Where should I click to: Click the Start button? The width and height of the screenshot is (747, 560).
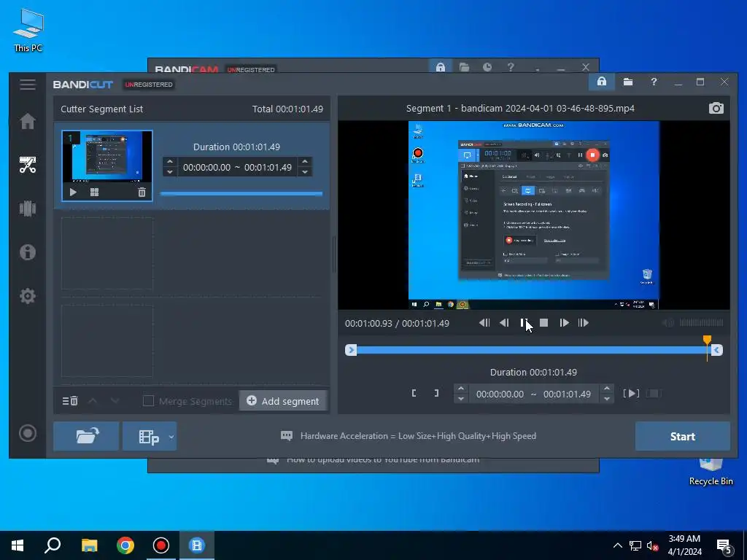[682, 436]
